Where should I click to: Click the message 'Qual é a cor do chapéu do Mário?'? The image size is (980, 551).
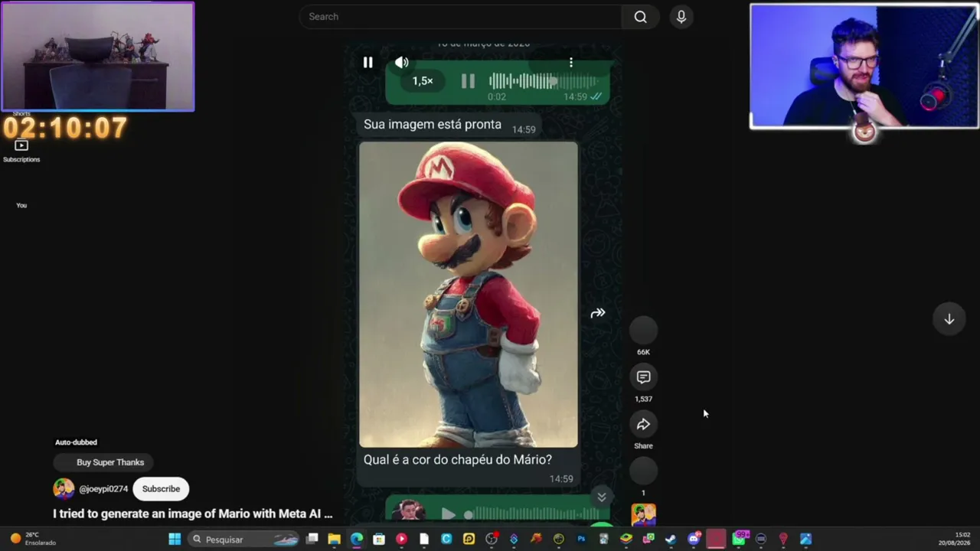tap(458, 460)
